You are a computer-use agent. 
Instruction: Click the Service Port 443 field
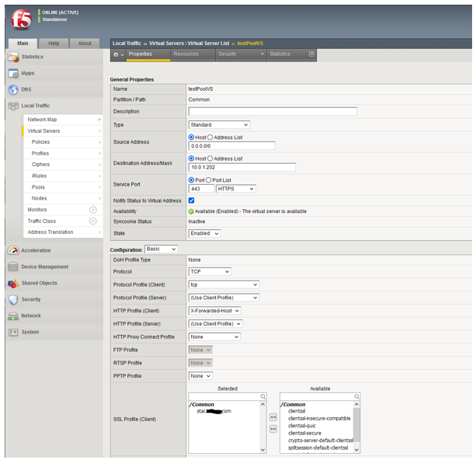click(201, 189)
